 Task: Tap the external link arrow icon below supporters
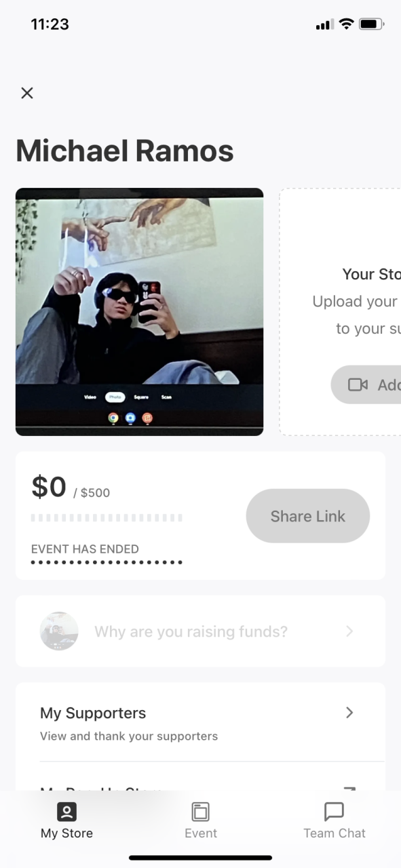[x=349, y=789]
